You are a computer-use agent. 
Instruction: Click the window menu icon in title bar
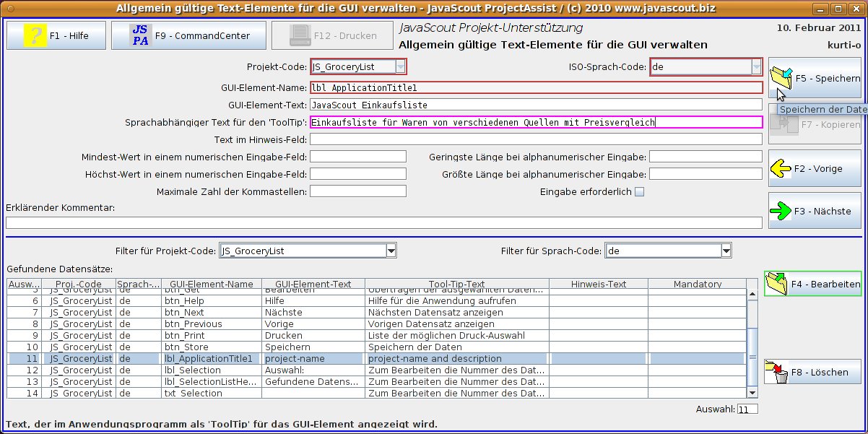[9, 9]
